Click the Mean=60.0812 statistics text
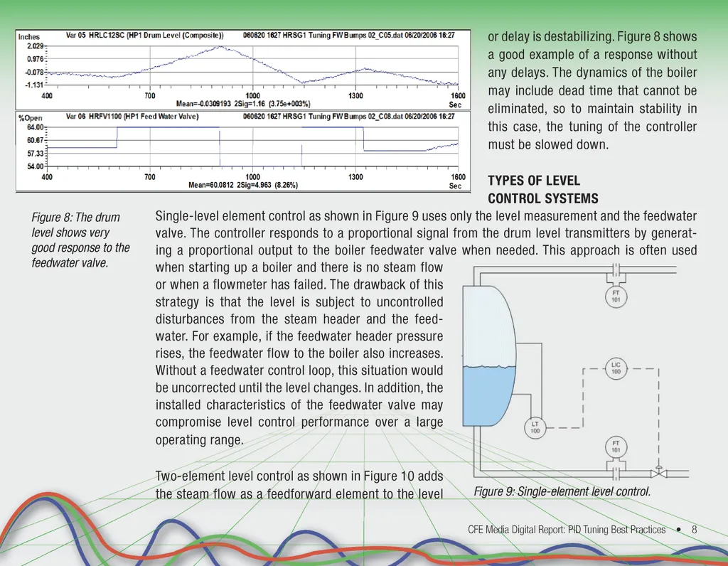This screenshot has width=728, height=566. tap(243, 185)
